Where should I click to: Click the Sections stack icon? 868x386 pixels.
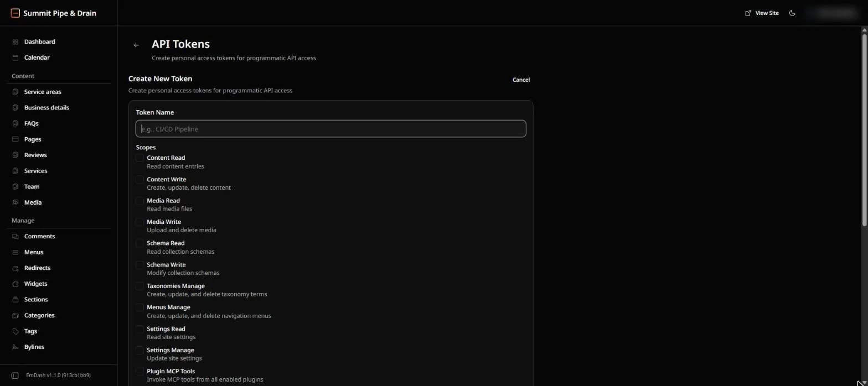tap(15, 300)
